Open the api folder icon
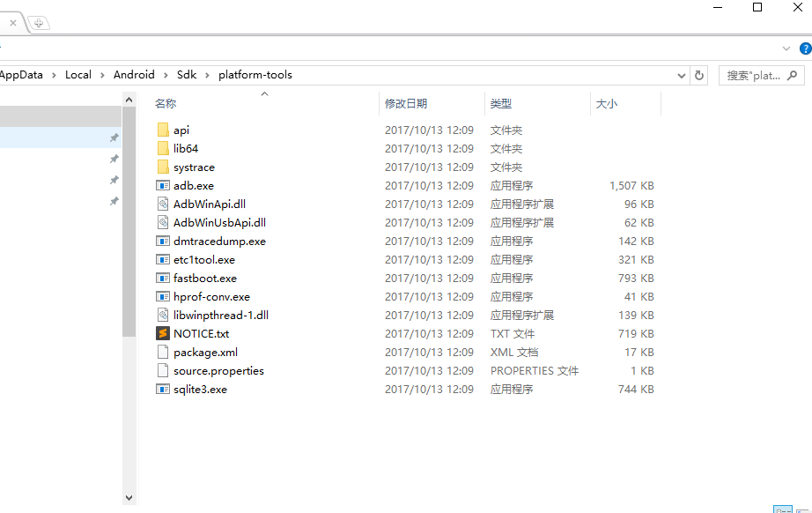Screen dimensions: 812x513 tap(163, 130)
